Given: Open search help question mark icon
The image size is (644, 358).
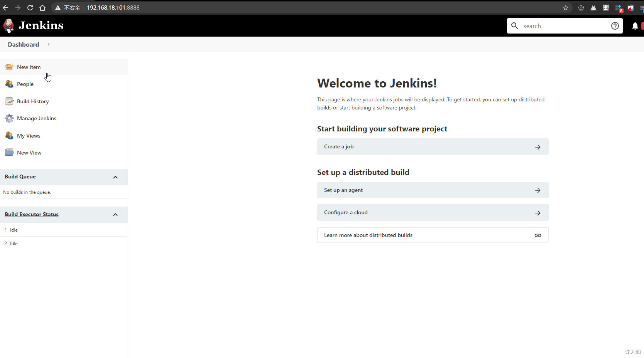Looking at the screenshot, I should click(615, 26).
